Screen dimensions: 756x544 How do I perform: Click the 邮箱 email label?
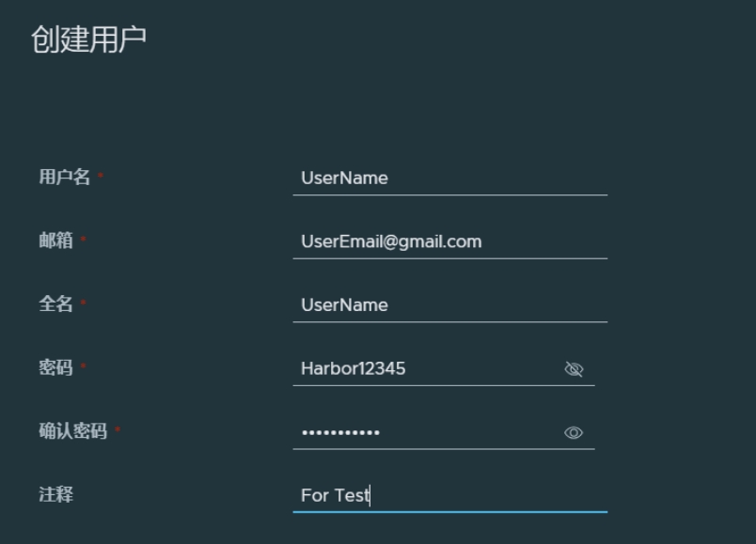[55, 240]
